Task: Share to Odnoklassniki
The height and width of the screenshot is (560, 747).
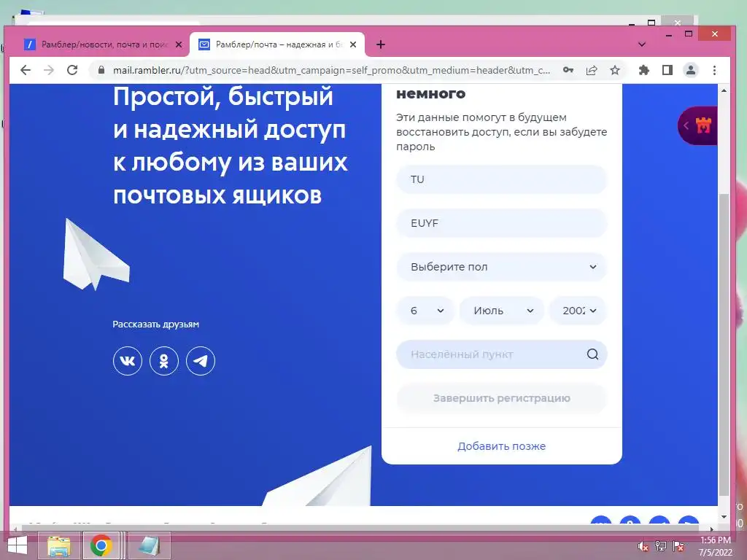Action: pyautogui.click(x=164, y=361)
